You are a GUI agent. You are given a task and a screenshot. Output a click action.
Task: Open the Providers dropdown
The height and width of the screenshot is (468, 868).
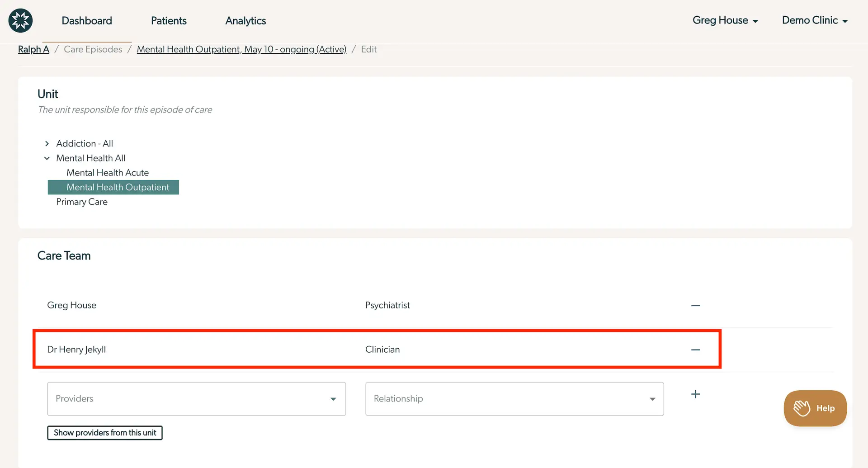pos(196,399)
